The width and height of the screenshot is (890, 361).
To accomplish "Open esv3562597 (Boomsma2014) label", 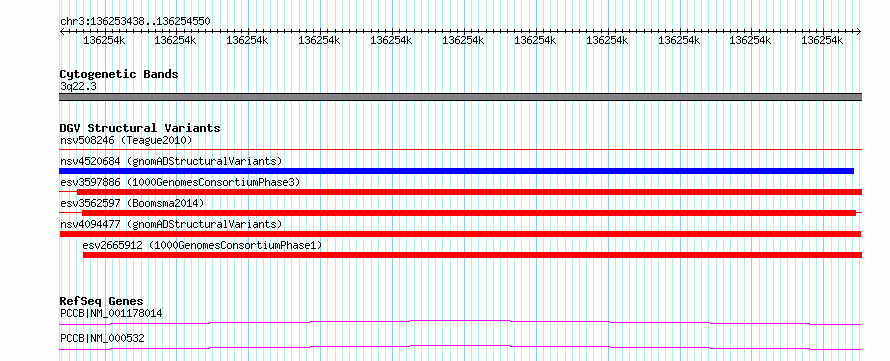I will [x=132, y=203].
